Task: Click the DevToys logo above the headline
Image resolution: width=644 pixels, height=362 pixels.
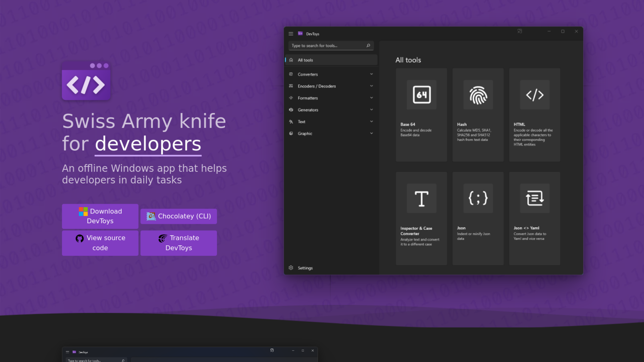Action: tap(86, 80)
